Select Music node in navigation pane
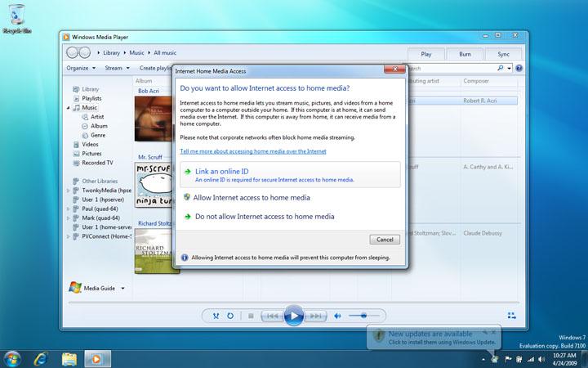 89,107
